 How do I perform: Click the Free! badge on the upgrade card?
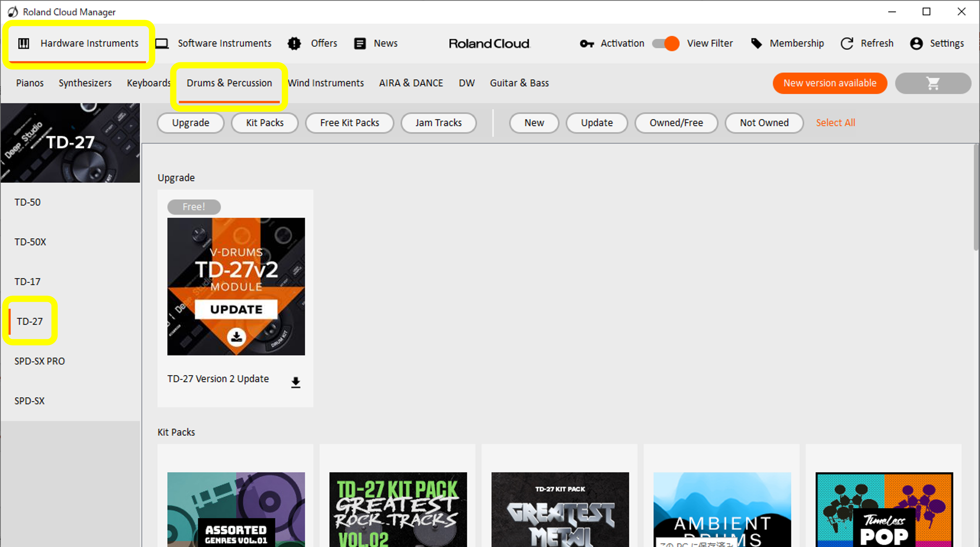point(194,207)
